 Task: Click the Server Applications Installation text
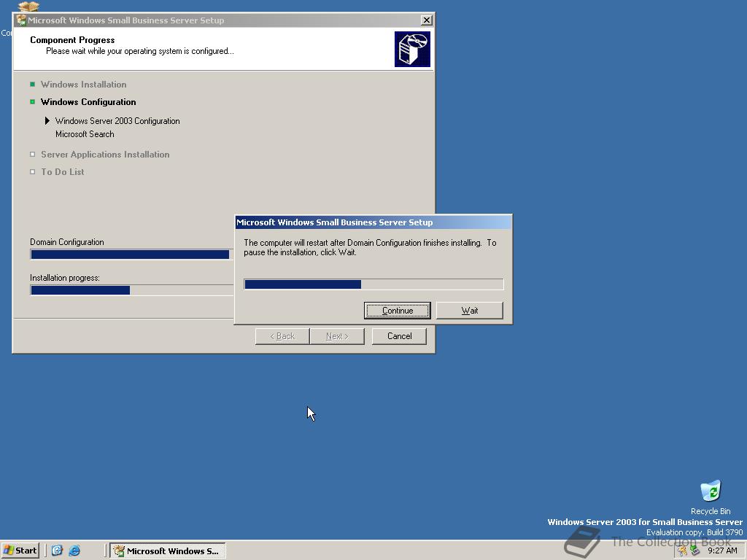pyautogui.click(x=105, y=155)
